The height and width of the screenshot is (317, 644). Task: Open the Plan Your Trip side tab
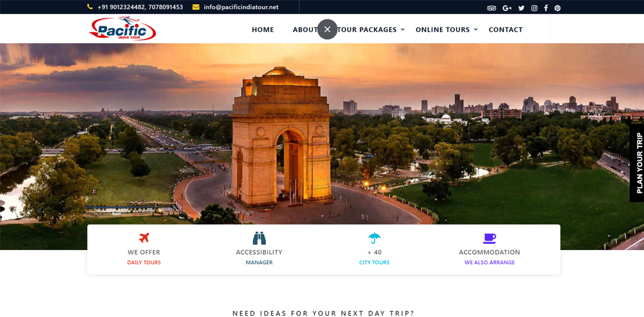click(637, 163)
